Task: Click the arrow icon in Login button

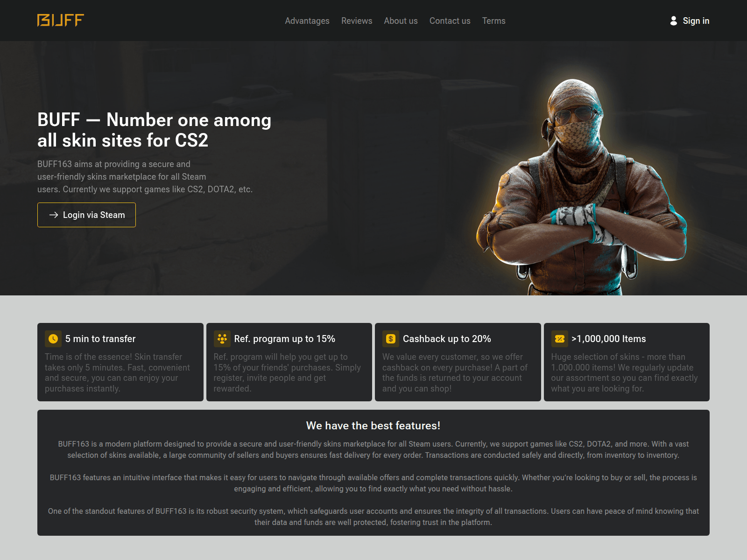Action: click(x=54, y=215)
